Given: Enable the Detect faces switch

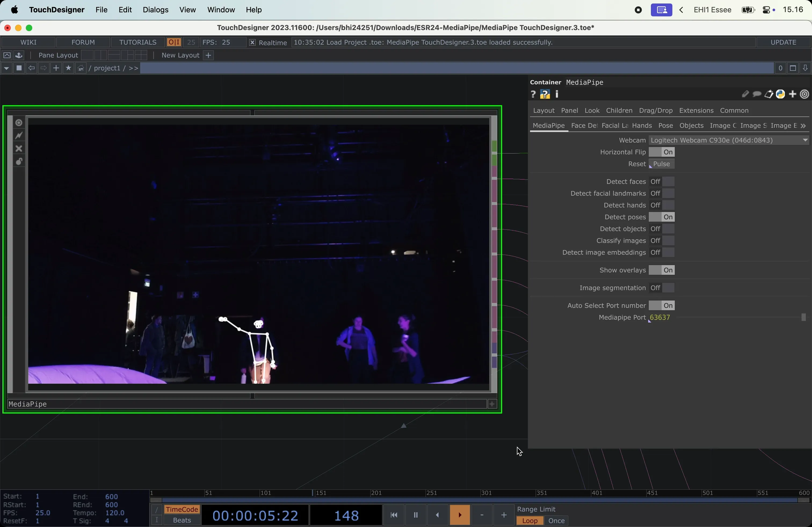Looking at the screenshot, I should [662, 182].
